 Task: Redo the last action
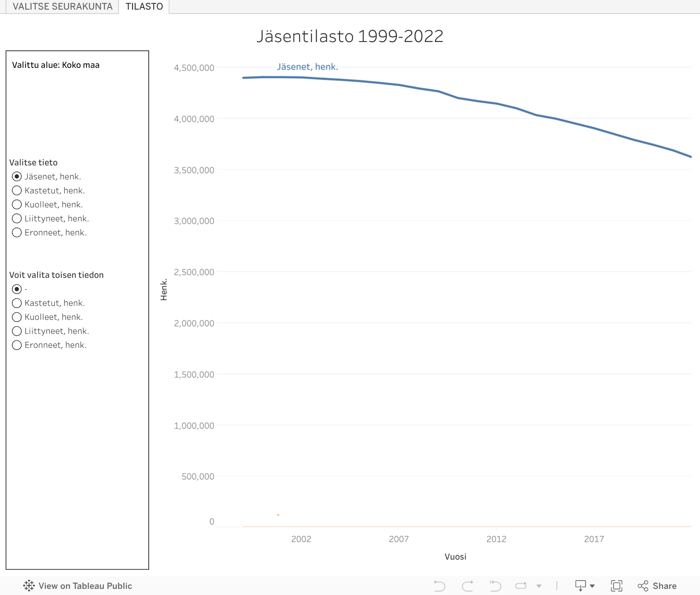(x=467, y=585)
